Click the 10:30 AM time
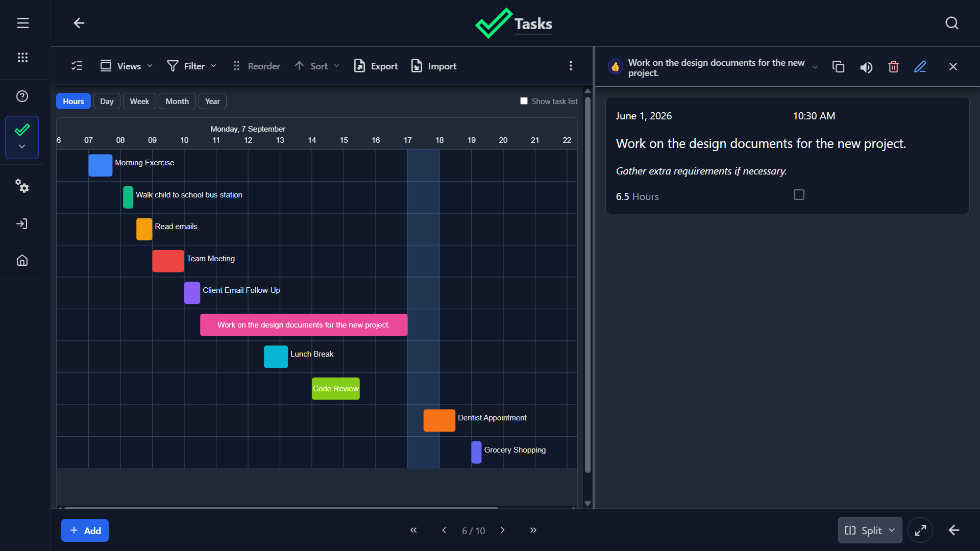Viewport: 980px width, 551px height. tap(814, 116)
